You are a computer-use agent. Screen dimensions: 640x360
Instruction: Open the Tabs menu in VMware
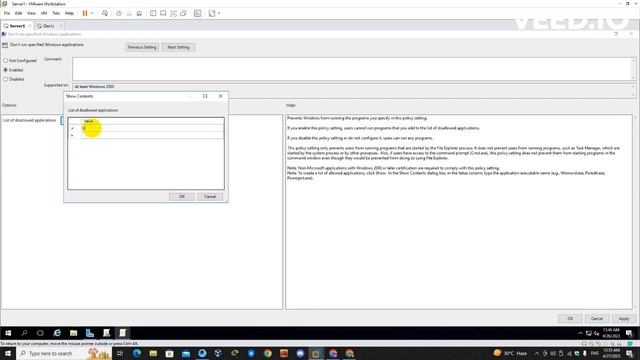tap(56, 13)
